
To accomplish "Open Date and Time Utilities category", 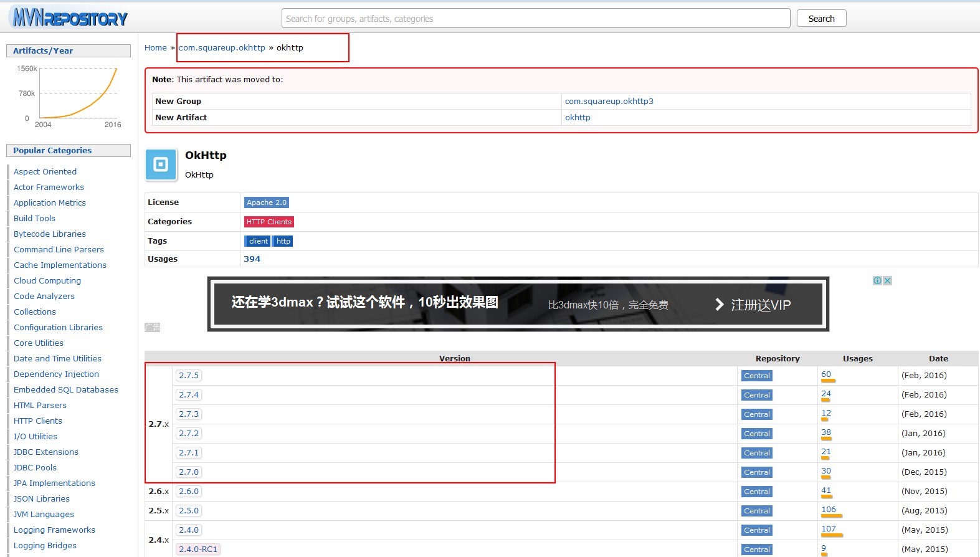I will (x=57, y=359).
